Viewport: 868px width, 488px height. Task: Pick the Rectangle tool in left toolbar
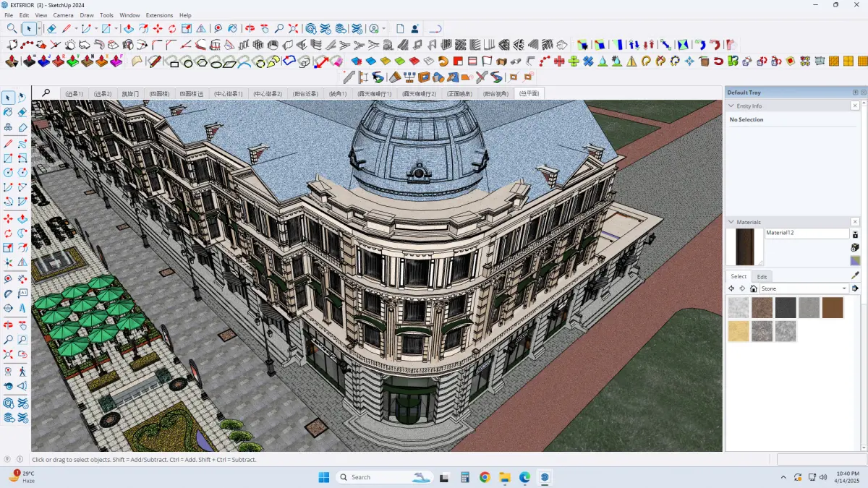click(8, 158)
